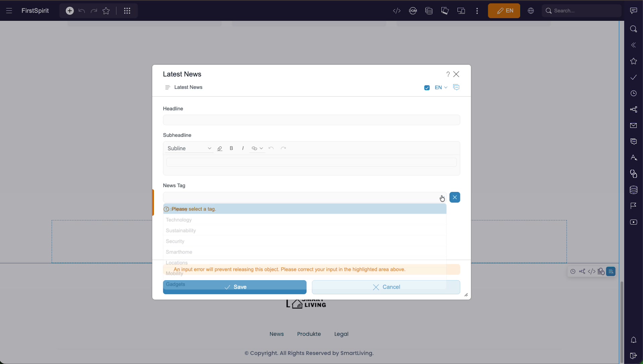Screen dimensions: 643x364
Task: Open database icon in right sidebar
Action: (x=634, y=190)
